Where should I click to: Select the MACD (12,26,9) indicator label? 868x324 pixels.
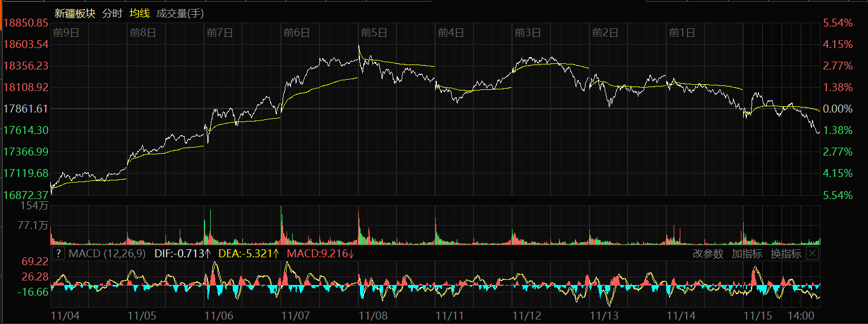tap(108, 253)
